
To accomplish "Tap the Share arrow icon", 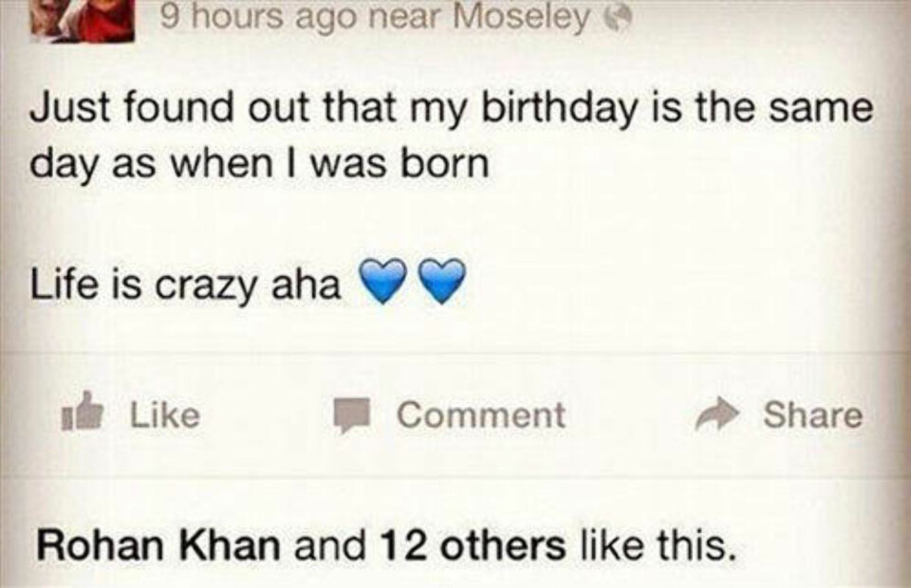I will (x=717, y=413).
